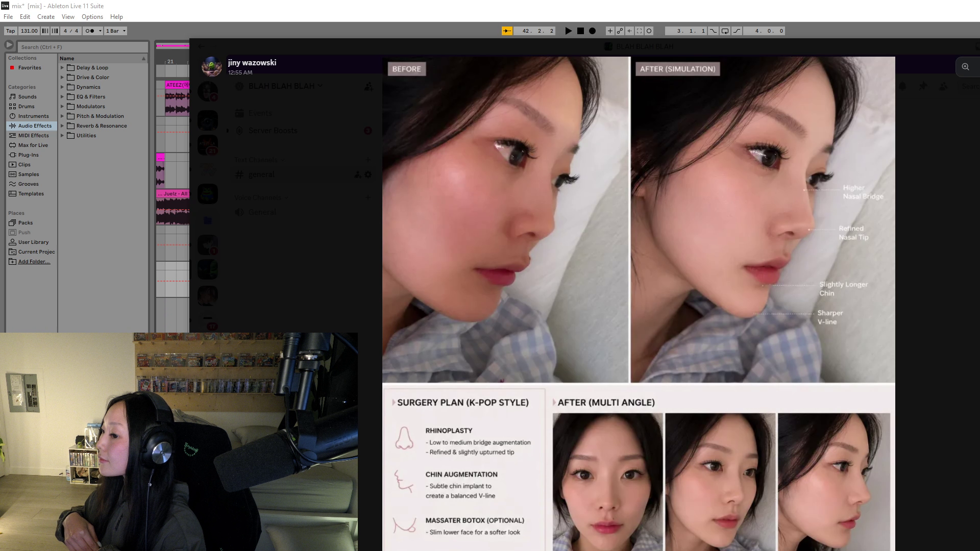Click the Tap tempo button
Screen dimensions: 980x551
(x=10, y=31)
